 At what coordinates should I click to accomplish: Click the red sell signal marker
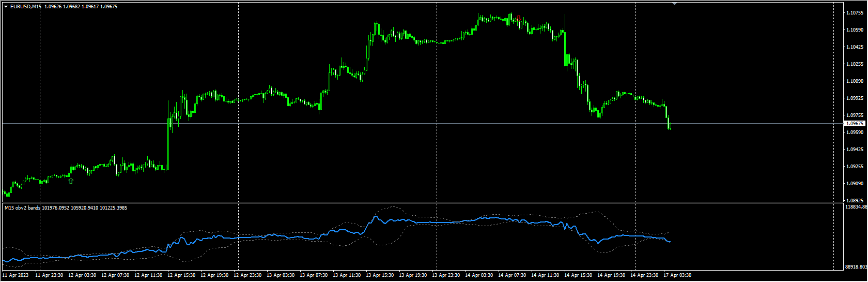click(519, 18)
